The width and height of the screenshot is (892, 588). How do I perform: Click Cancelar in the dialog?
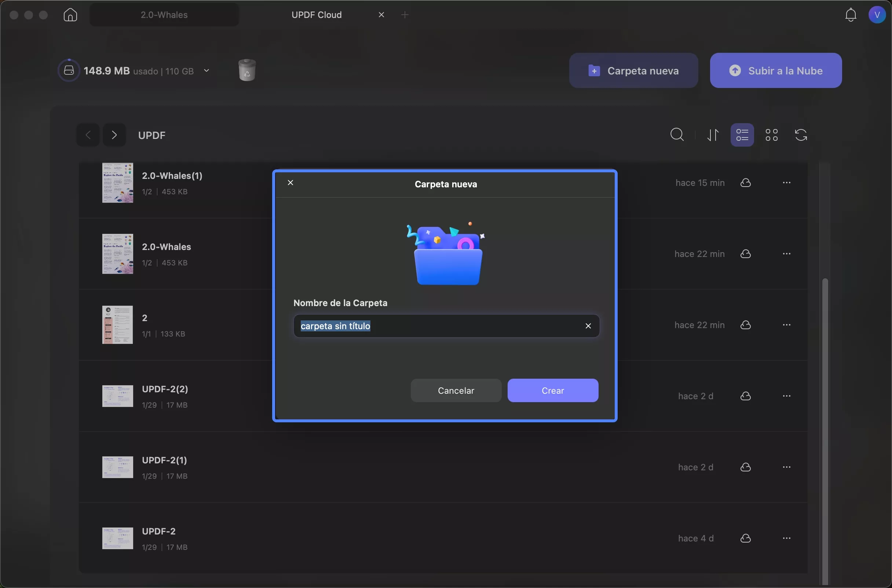point(456,390)
